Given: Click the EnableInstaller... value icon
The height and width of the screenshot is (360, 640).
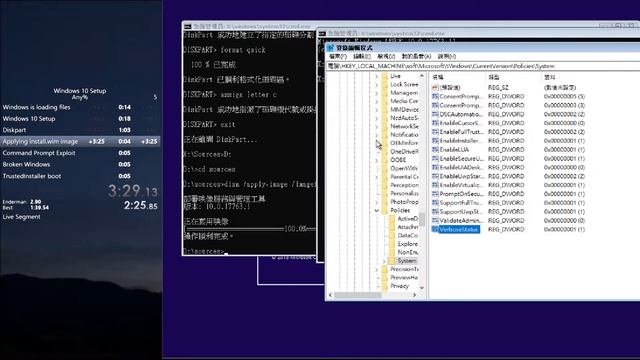Looking at the screenshot, I should (435, 141).
